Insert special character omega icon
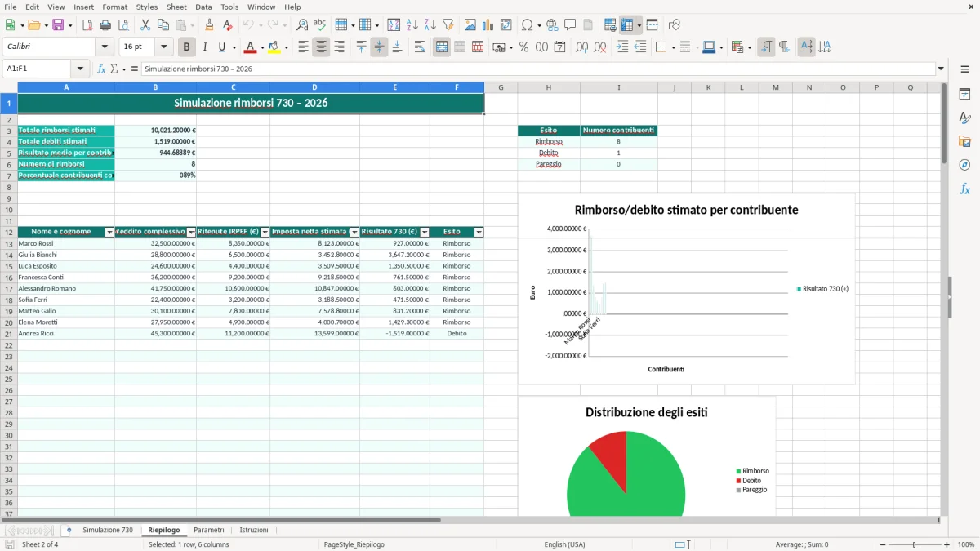This screenshot has width=980, height=551. point(527,25)
